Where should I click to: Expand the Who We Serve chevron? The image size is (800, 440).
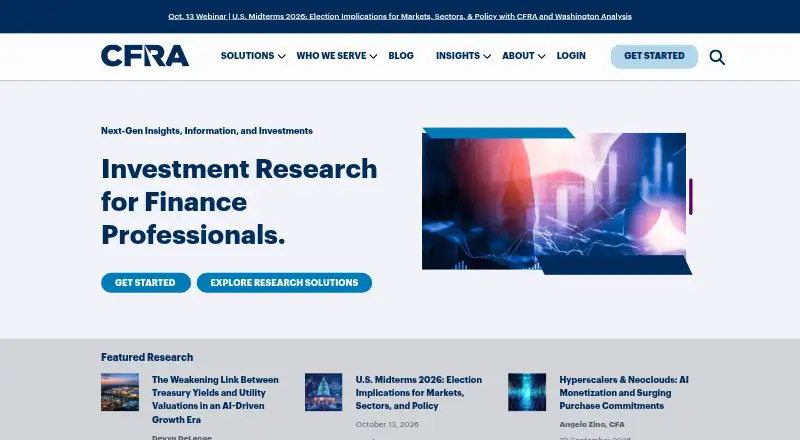click(373, 57)
